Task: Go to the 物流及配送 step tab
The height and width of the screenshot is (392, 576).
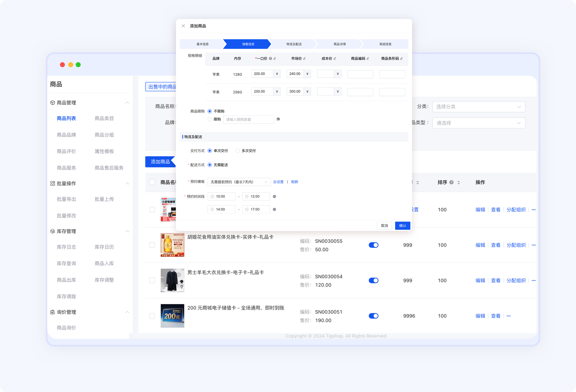Action: pos(294,44)
